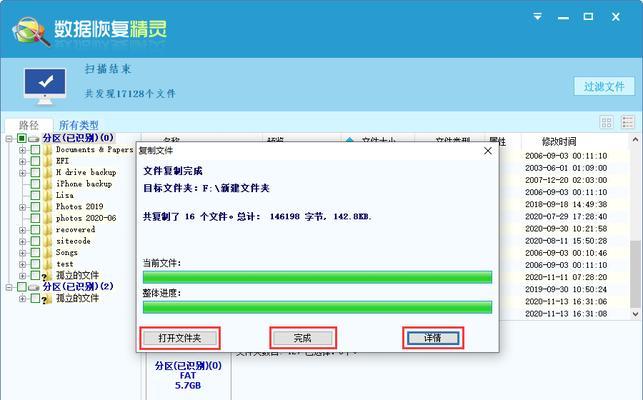
Task: Expand the recovered tree node
Action: [x=23, y=230]
